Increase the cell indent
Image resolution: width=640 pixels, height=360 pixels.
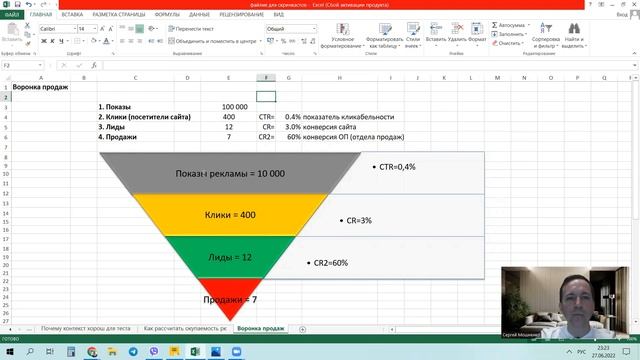[x=160, y=41]
